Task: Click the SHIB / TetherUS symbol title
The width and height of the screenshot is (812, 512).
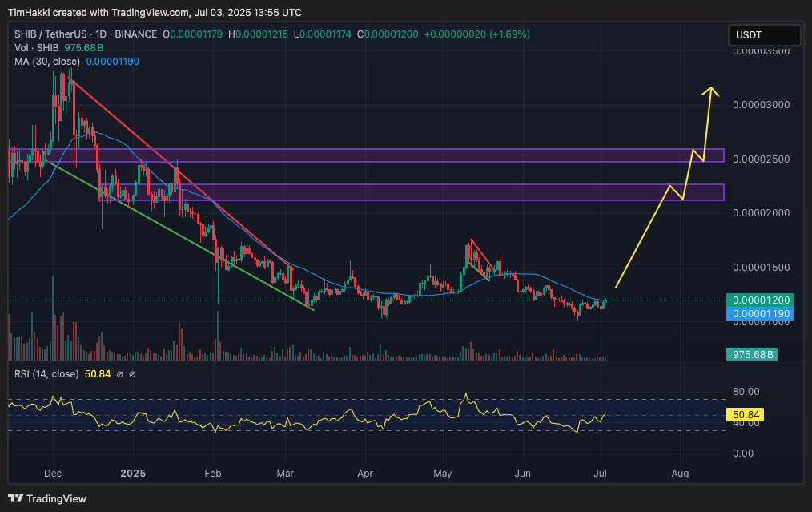Action: (x=51, y=34)
